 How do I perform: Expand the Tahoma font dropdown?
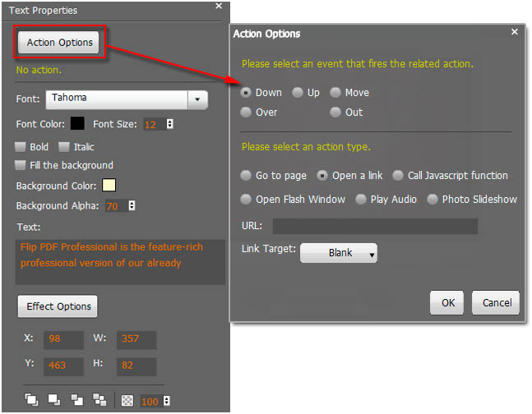[197, 99]
